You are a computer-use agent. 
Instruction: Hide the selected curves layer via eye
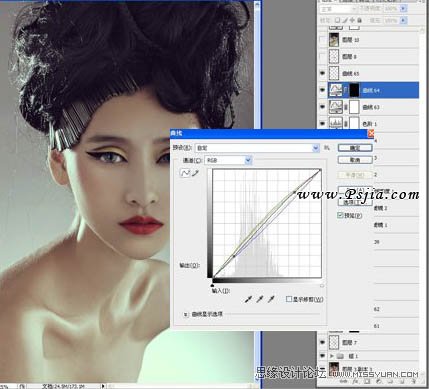tap(322, 90)
